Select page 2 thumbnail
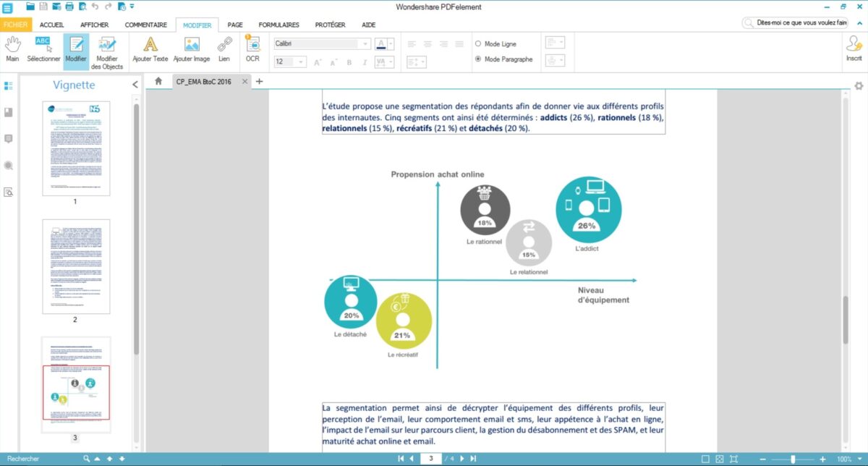 (x=76, y=267)
